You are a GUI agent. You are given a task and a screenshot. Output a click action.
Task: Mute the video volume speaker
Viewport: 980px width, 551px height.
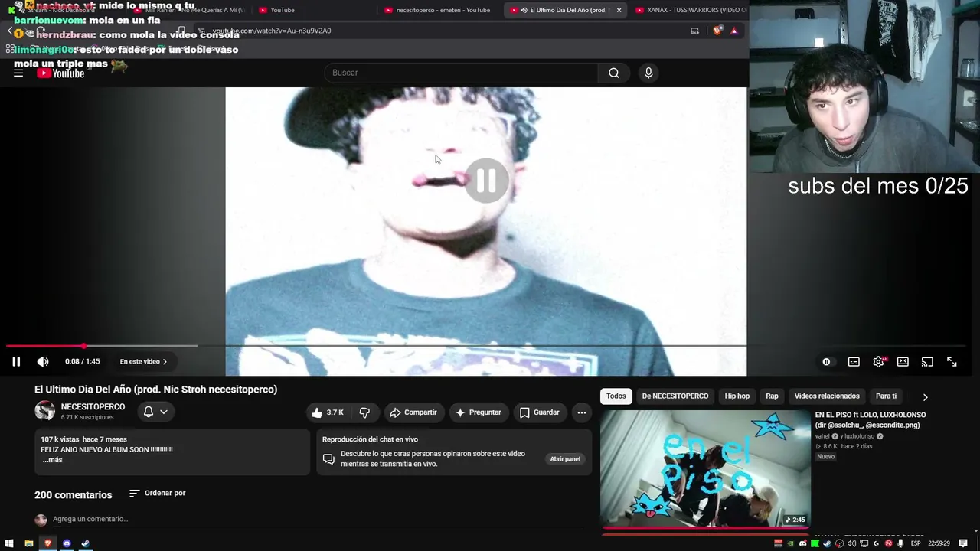coord(43,362)
